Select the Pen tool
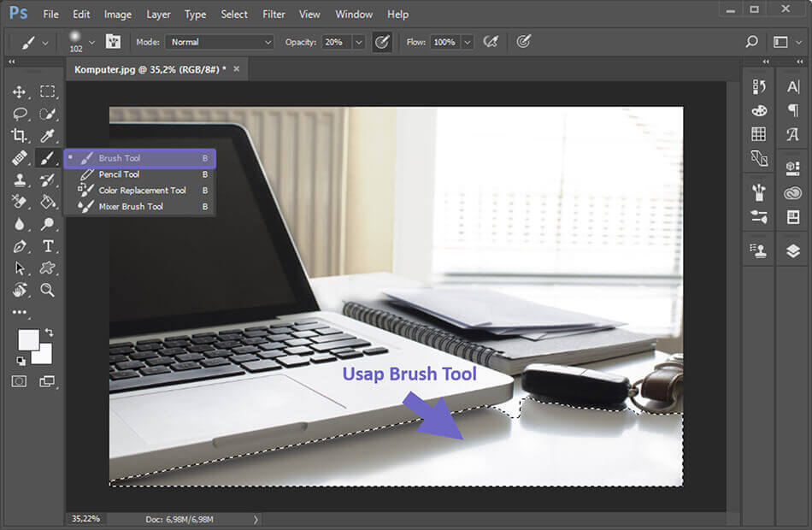The image size is (812, 530). click(x=19, y=246)
